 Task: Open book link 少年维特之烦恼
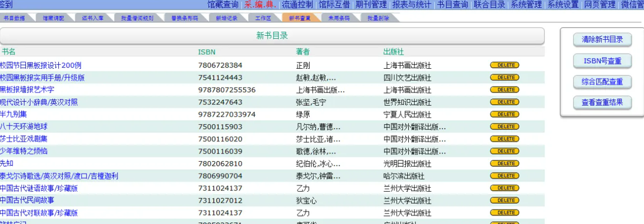click(24, 151)
